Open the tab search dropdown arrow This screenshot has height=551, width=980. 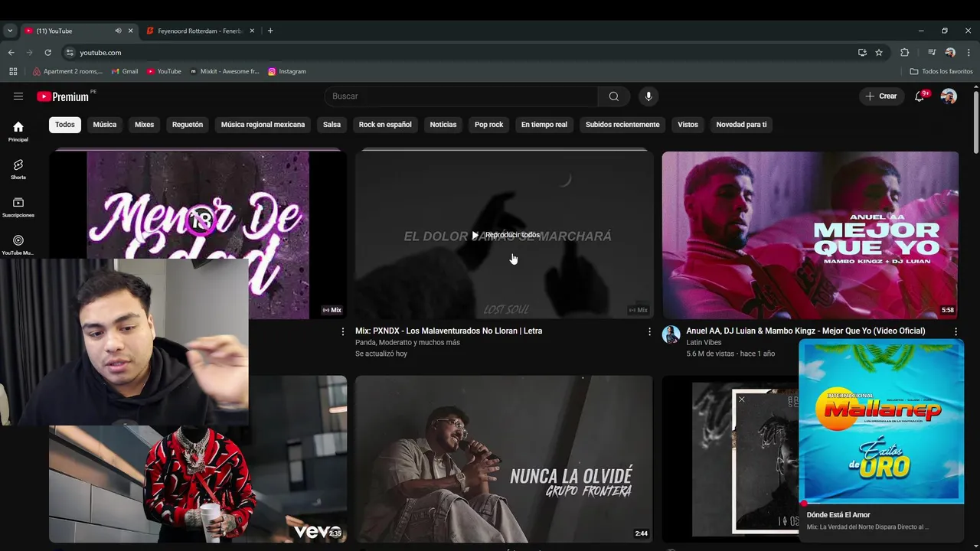(x=9, y=31)
